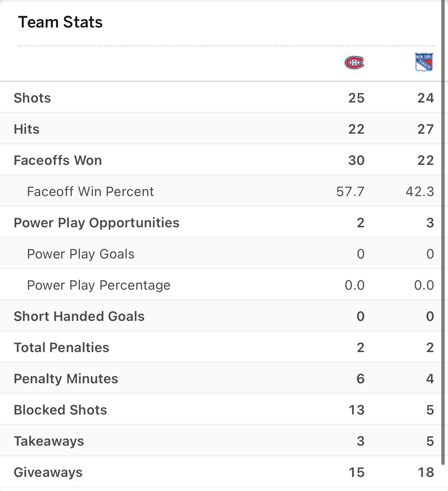Click the Hits stat label
The width and height of the screenshot is (448, 491).
coord(26,129)
